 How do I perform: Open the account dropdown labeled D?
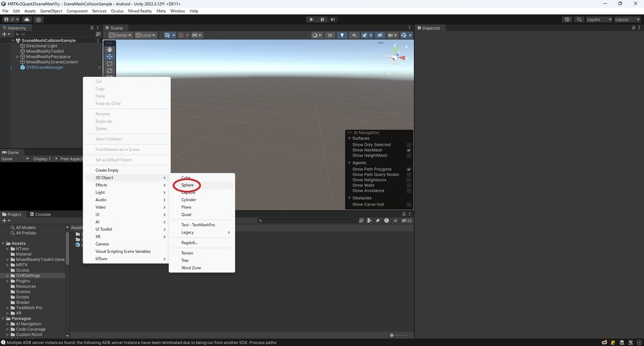pyautogui.click(x=11, y=19)
